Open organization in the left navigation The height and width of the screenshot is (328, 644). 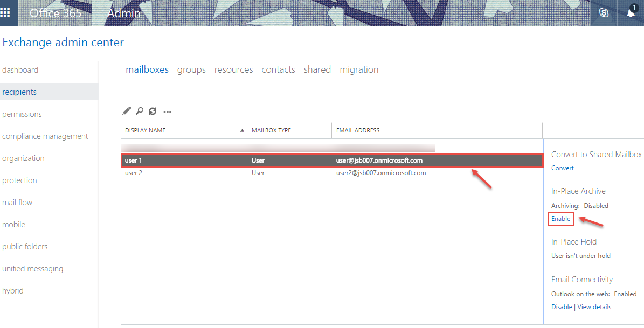[x=23, y=158]
